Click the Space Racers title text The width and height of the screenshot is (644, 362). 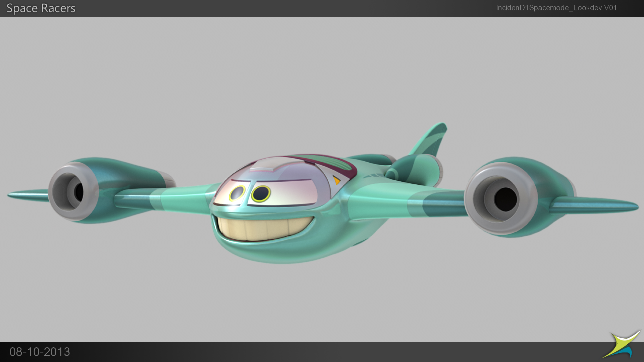pos(41,8)
